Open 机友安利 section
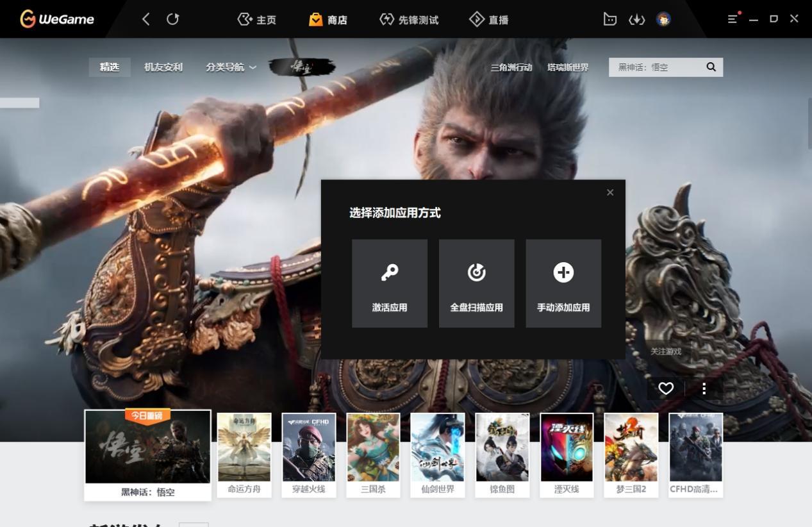The height and width of the screenshot is (527, 812). click(163, 67)
